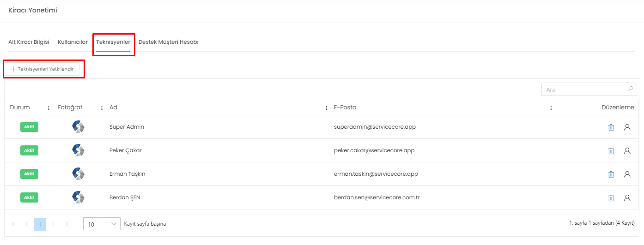This screenshot has height=245, width=644.
Task: Expand the records-per-page dropdown showing 10
Action: [102, 224]
